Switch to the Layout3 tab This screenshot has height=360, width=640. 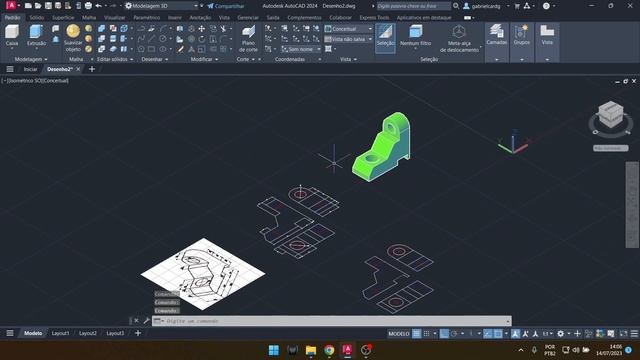click(x=115, y=333)
